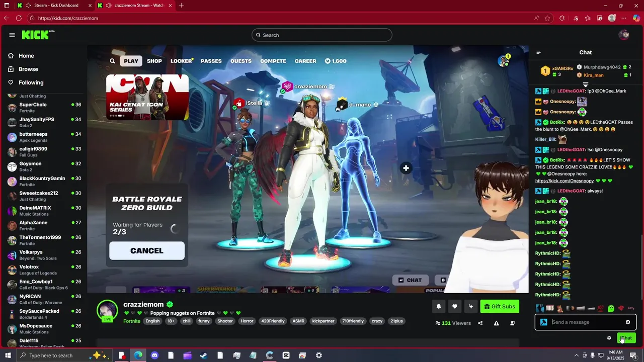Click the CANCEL matchmaking button

click(147, 251)
